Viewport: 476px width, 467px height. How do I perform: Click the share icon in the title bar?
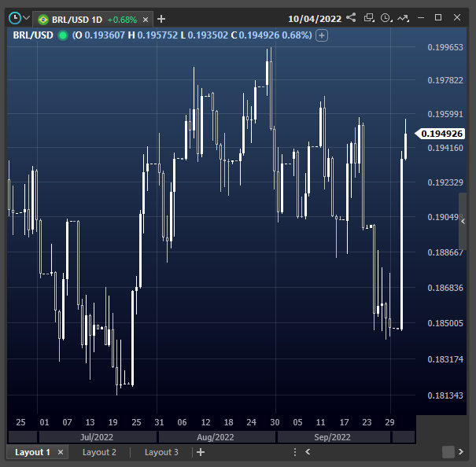click(351, 17)
